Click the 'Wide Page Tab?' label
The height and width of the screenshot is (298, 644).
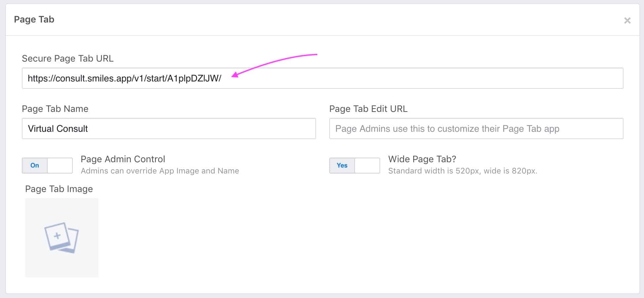[422, 159]
